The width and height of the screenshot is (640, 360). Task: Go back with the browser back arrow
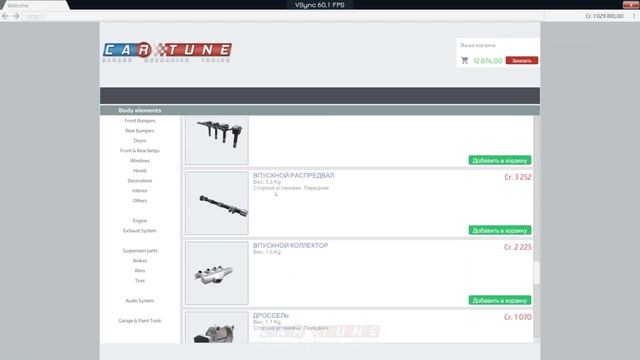coord(5,16)
